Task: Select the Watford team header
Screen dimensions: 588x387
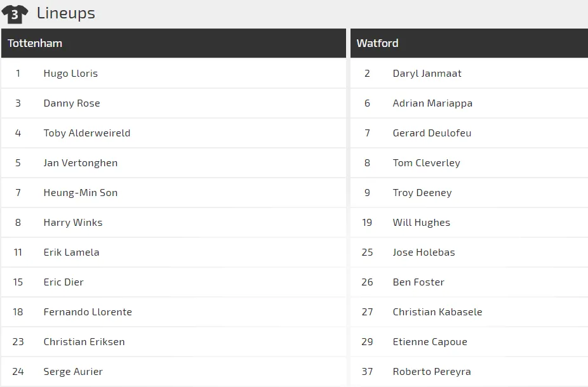Action: (378, 43)
